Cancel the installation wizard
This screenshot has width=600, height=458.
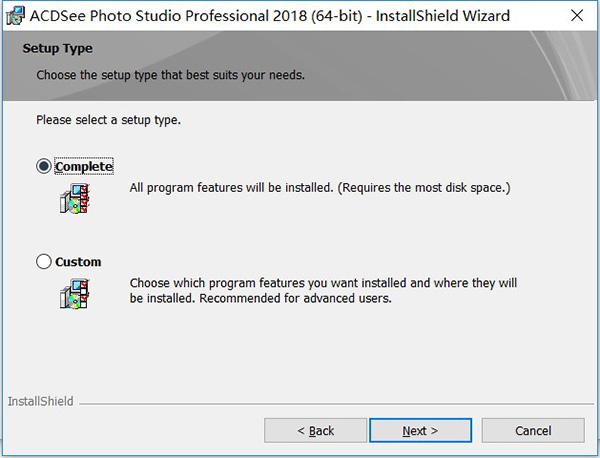point(533,430)
